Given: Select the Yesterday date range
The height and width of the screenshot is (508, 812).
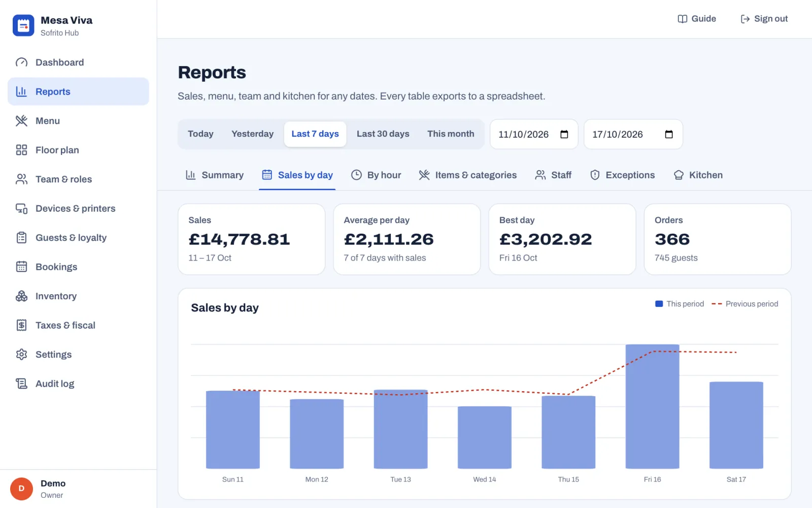Looking at the screenshot, I should tap(252, 134).
